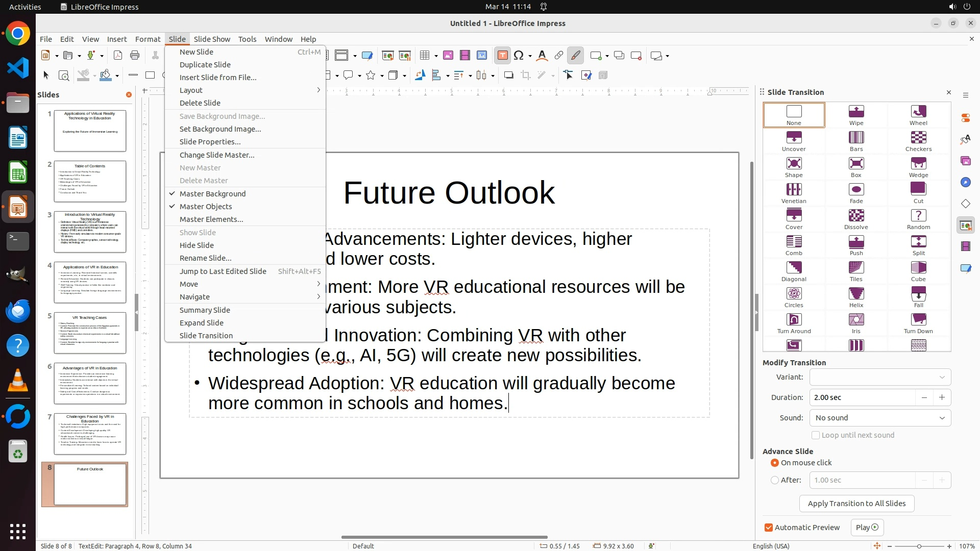Choose the Dissolve transition effect
The height and width of the screenshot is (551, 980).
click(856, 219)
